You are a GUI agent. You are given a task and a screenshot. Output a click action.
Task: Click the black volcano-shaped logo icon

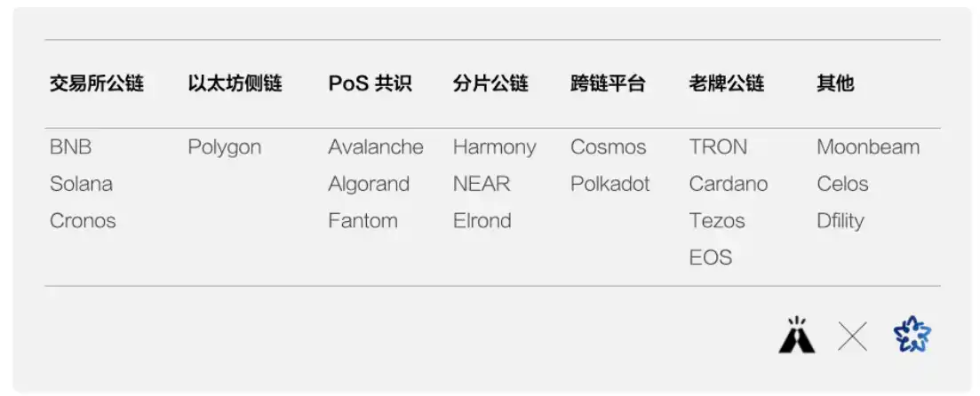(x=796, y=336)
